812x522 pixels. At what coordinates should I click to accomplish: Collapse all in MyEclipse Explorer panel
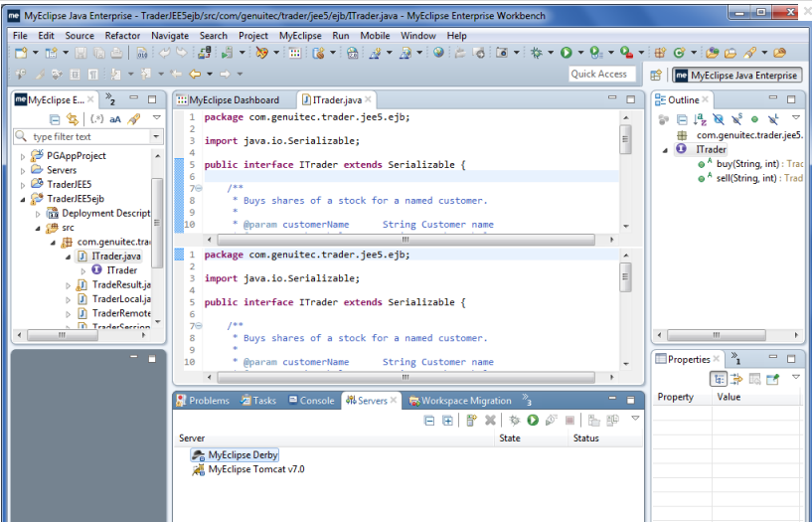pos(55,118)
